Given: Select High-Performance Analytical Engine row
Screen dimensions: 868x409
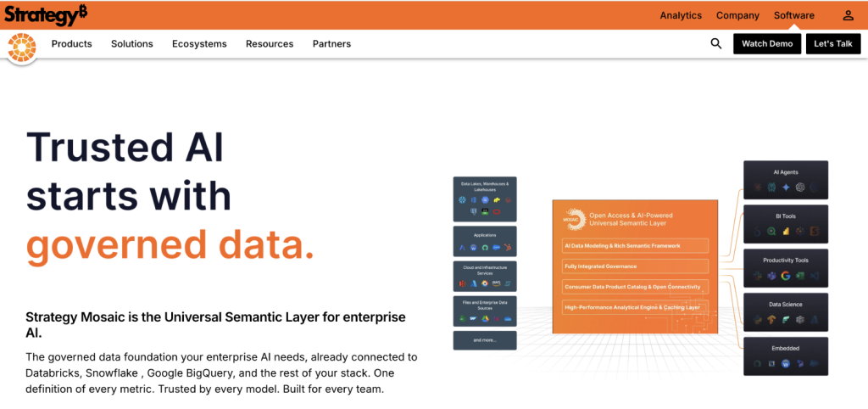Looking at the screenshot, I should pyautogui.click(x=635, y=307).
